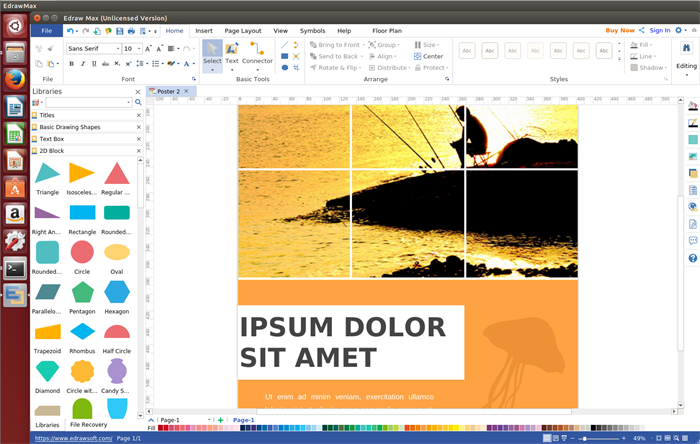Toggle bold text formatting

click(x=72, y=64)
